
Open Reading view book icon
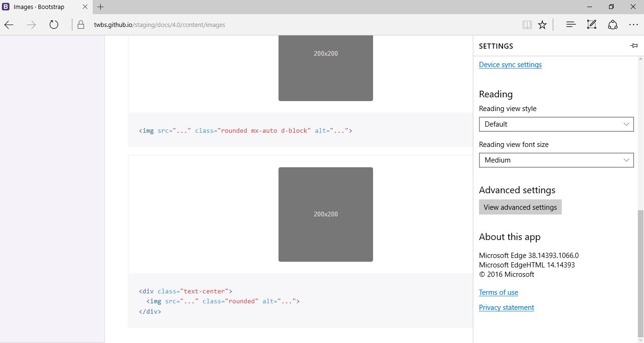click(527, 25)
